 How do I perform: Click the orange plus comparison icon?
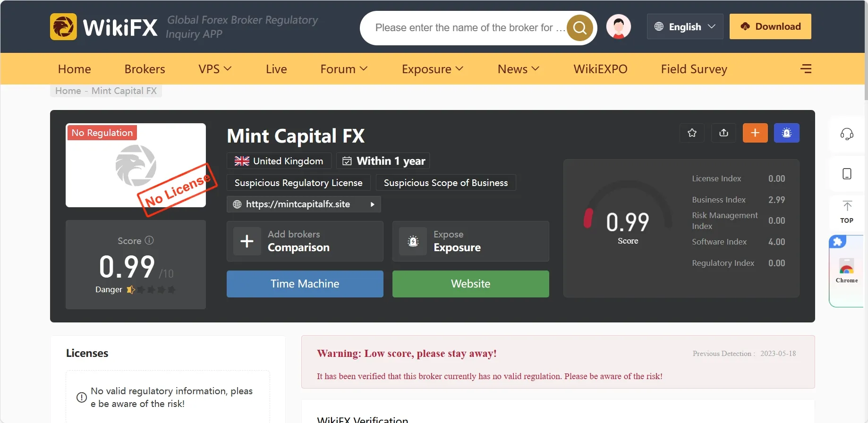click(x=755, y=133)
